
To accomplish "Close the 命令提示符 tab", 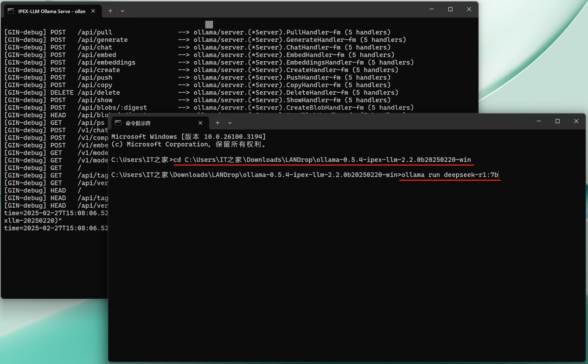I will pyautogui.click(x=200, y=123).
